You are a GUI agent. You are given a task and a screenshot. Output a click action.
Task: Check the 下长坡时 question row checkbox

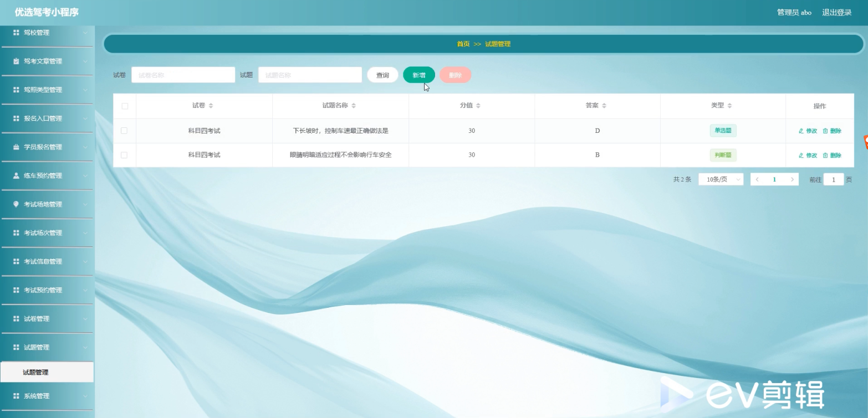point(124,131)
